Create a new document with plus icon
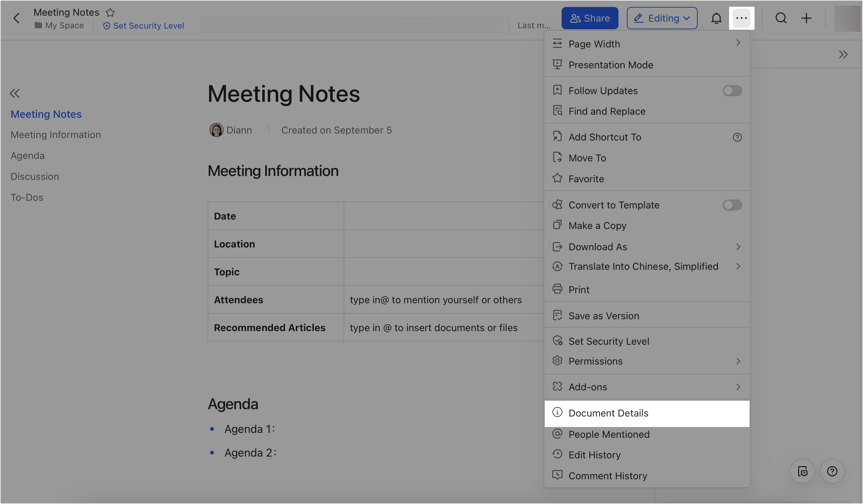The height and width of the screenshot is (504, 863). [806, 18]
